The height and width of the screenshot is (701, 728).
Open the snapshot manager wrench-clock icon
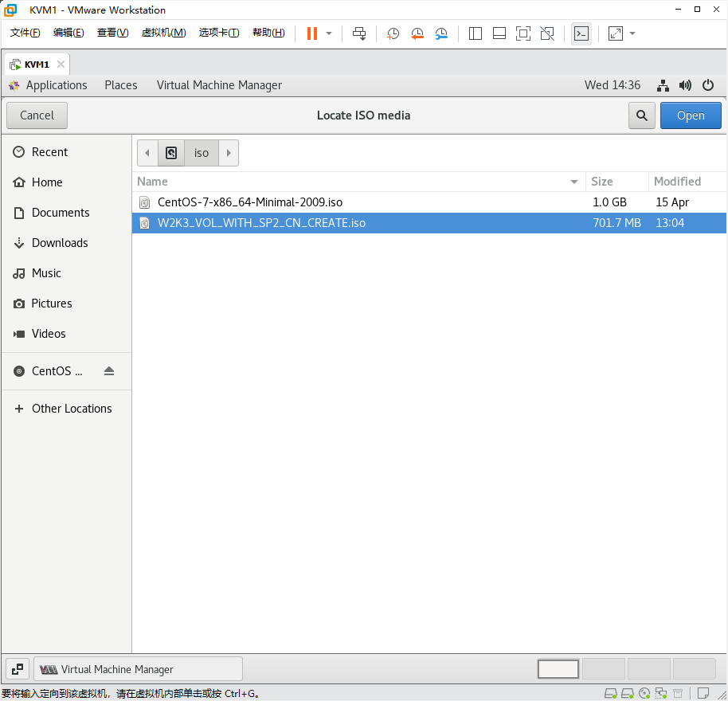tap(441, 33)
